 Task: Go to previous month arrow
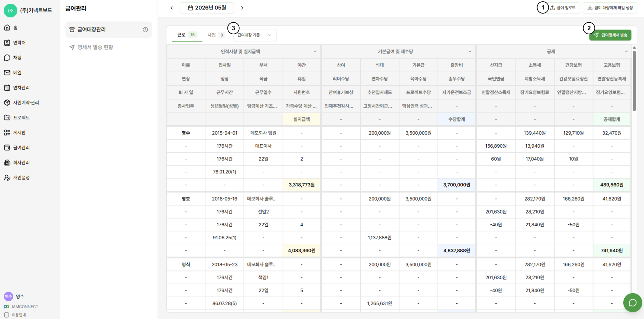pyautogui.click(x=172, y=8)
